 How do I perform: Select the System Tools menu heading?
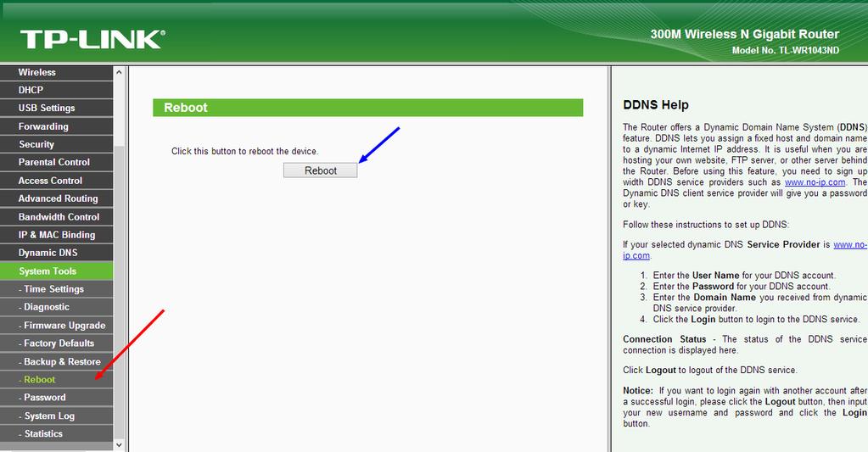pyautogui.click(x=57, y=271)
